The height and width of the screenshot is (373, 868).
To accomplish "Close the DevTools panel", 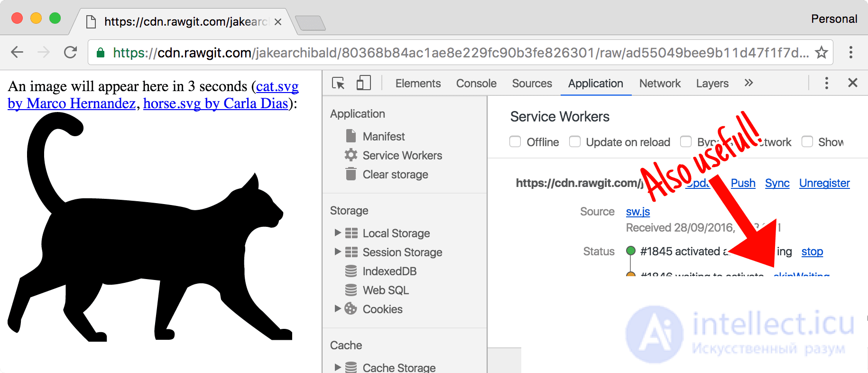I will pyautogui.click(x=853, y=83).
